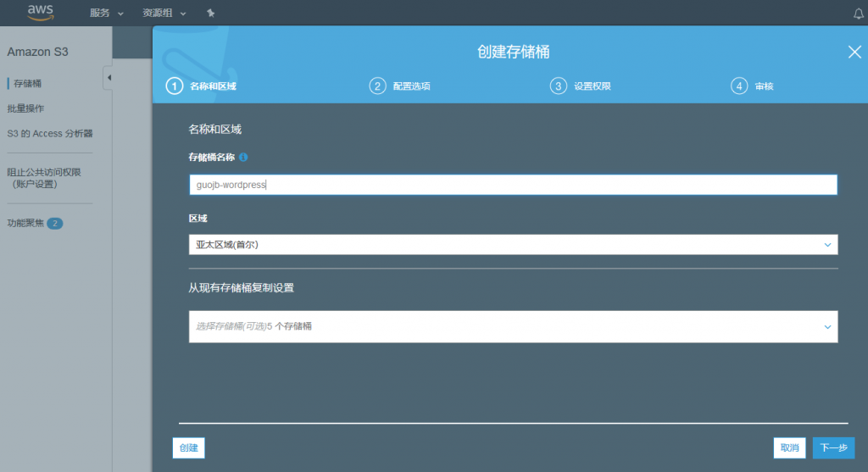Screen dimensions: 868x472
Task: Open the 选择存储桶 copy settings dropdown
Action: point(513,326)
